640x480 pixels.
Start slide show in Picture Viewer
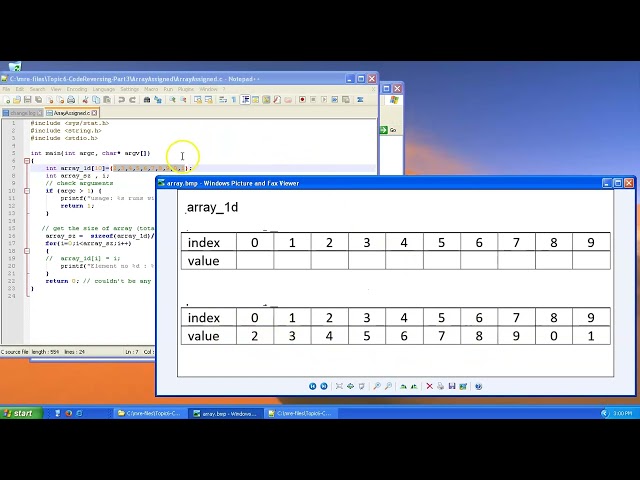362,386
